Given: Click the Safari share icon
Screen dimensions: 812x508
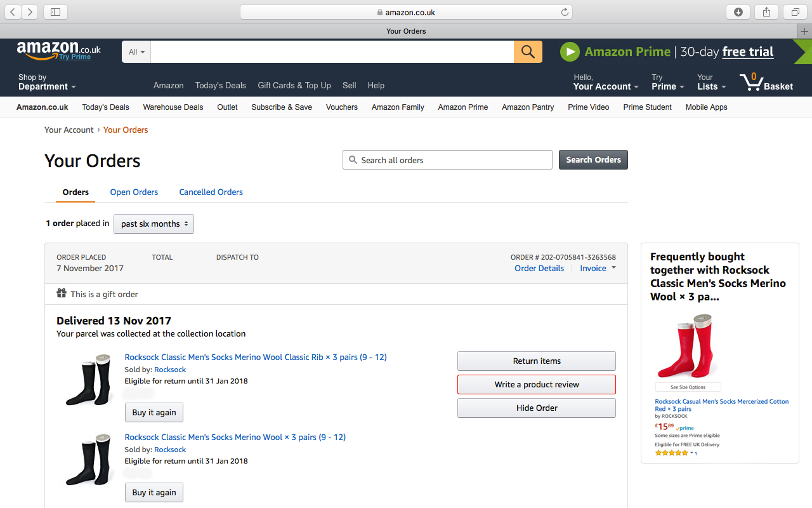Looking at the screenshot, I should pos(766,12).
